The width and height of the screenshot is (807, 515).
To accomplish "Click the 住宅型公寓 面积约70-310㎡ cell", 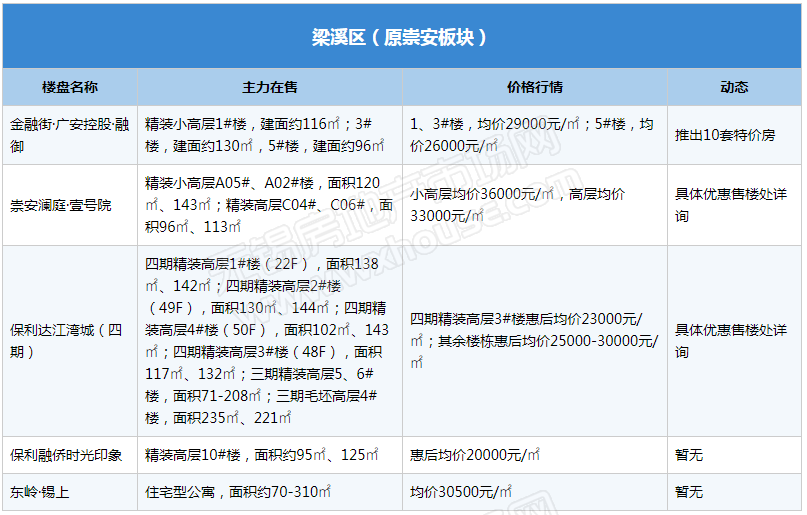I will coord(270,493).
